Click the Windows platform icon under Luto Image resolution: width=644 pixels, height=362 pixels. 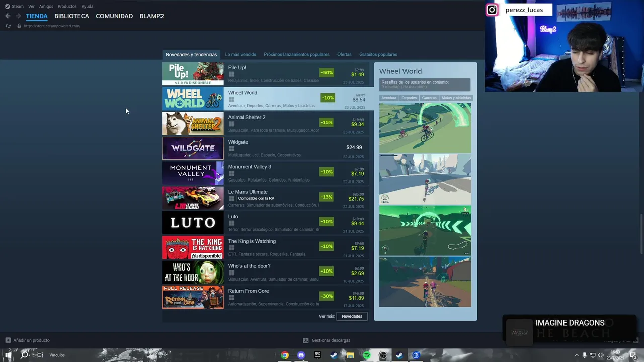232,223
